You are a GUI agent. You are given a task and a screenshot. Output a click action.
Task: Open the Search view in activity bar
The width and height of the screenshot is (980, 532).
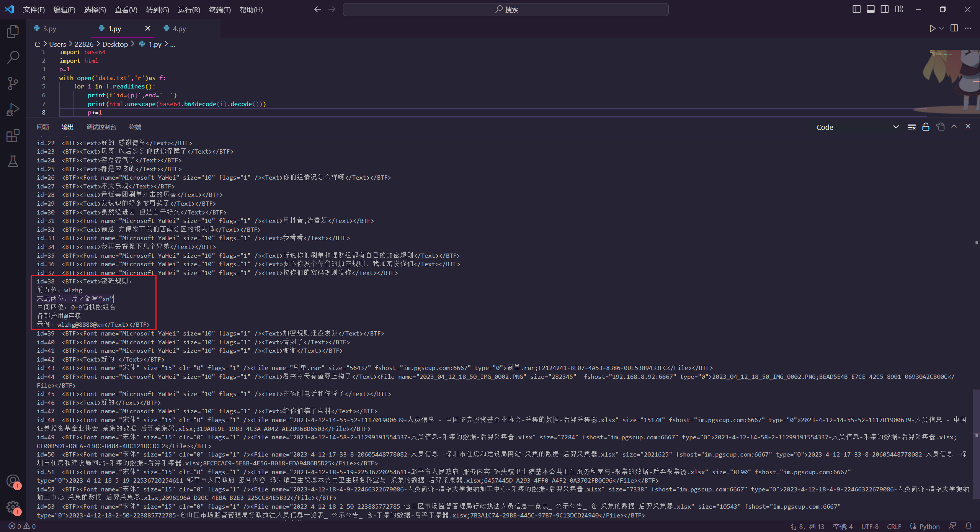[x=13, y=57]
